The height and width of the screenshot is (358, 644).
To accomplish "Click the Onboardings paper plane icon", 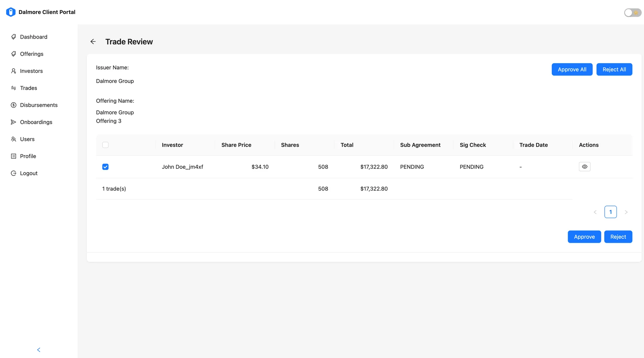I will coord(14,122).
